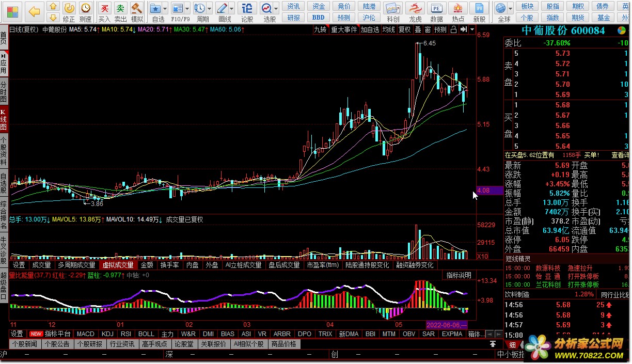Click the down arrow page button
The height and width of the screenshot is (364, 632).
tap(53, 18)
